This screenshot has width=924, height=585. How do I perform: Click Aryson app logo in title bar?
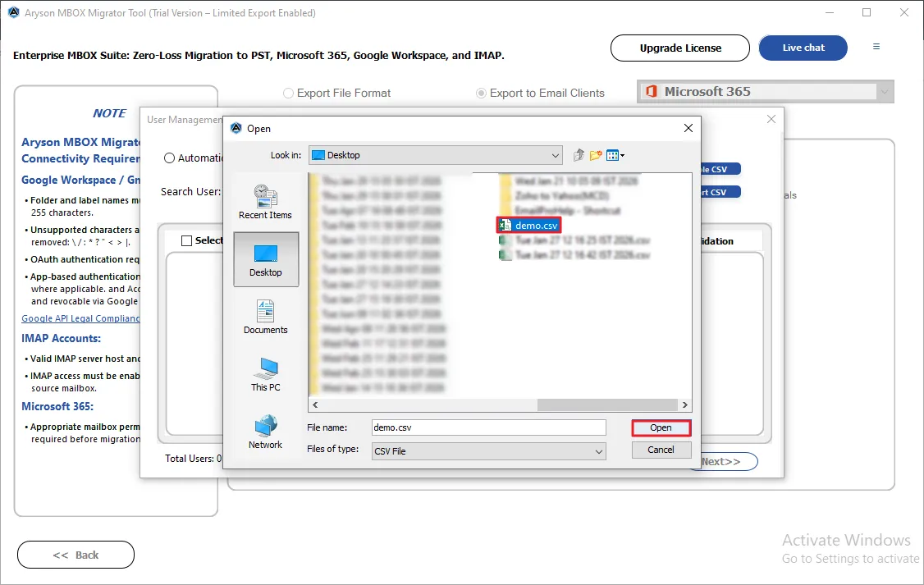pyautogui.click(x=14, y=12)
